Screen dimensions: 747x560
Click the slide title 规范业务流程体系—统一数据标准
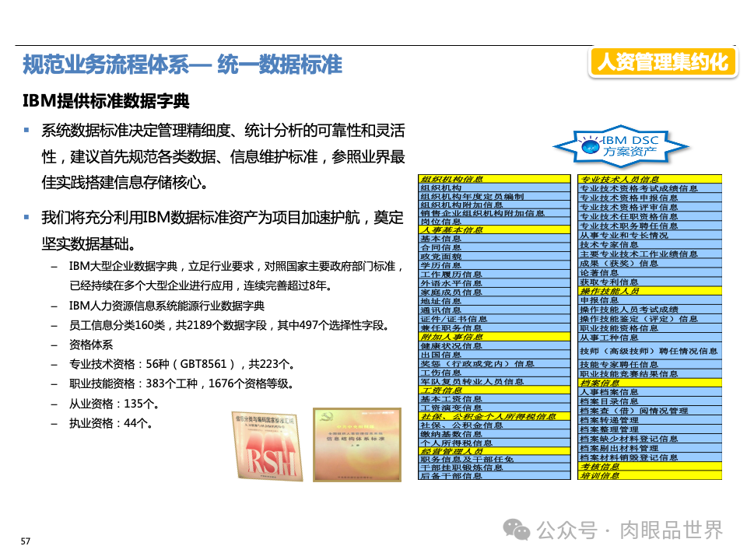(182, 65)
